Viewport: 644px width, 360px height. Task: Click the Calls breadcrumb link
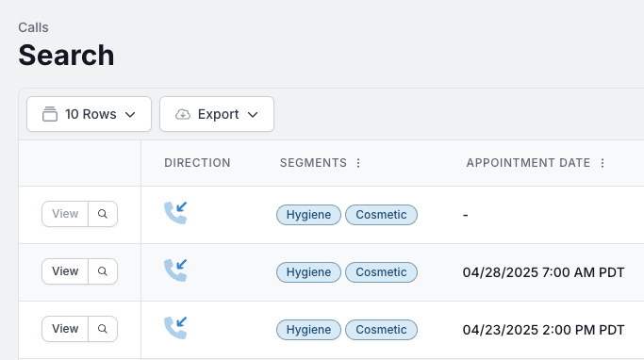point(33,27)
